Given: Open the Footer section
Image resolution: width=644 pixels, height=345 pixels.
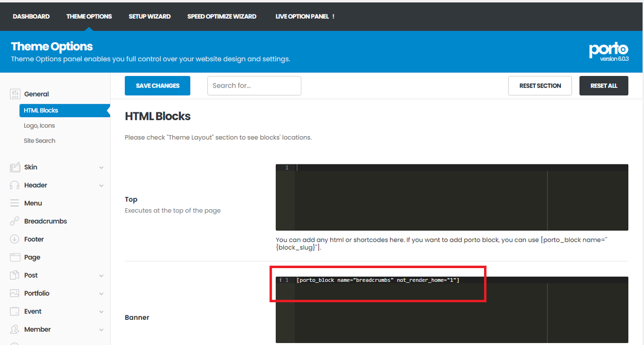Looking at the screenshot, I should (x=34, y=239).
